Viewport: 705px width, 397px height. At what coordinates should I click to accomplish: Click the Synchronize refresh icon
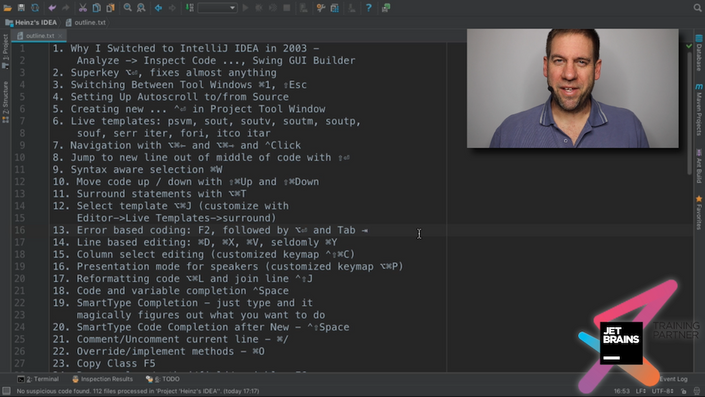point(35,8)
